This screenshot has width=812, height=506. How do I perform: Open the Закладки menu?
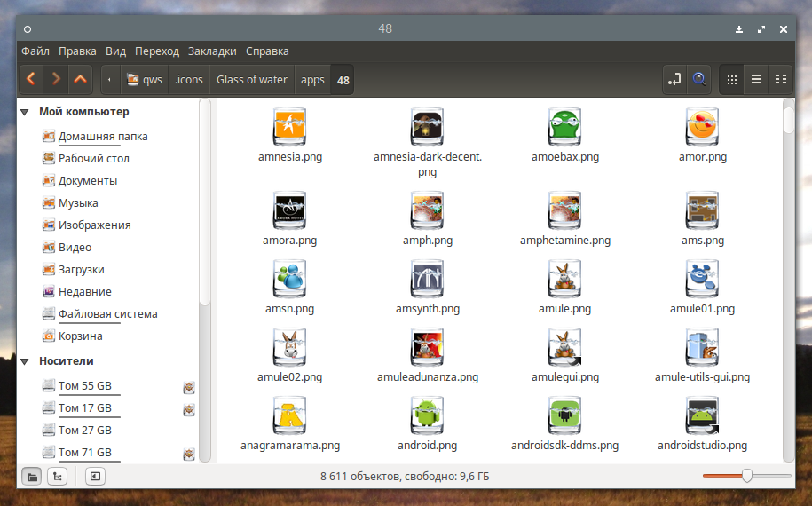click(x=212, y=51)
